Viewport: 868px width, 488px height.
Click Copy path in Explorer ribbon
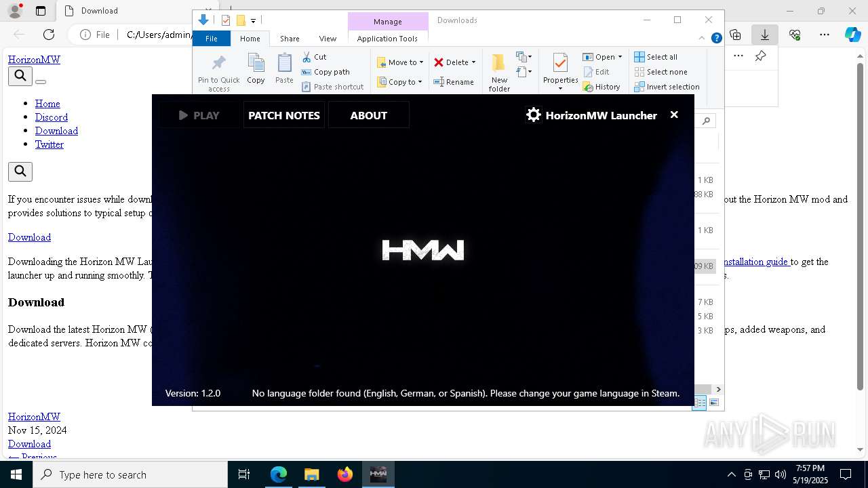(325, 72)
